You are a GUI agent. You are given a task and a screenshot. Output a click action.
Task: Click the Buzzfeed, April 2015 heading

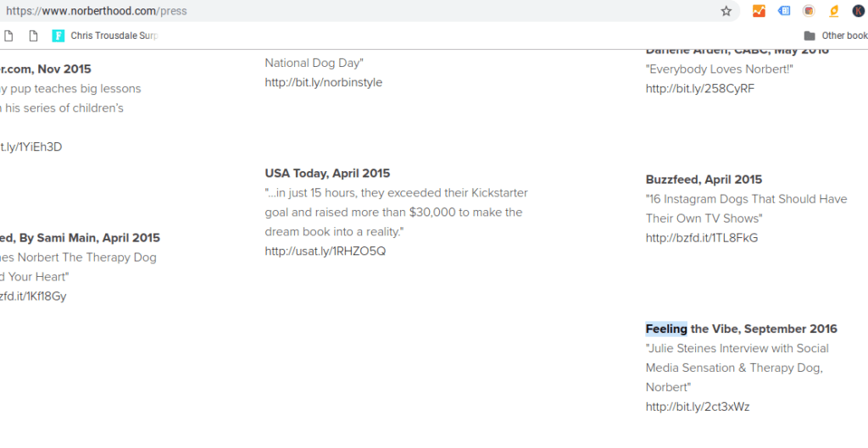(704, 180)
